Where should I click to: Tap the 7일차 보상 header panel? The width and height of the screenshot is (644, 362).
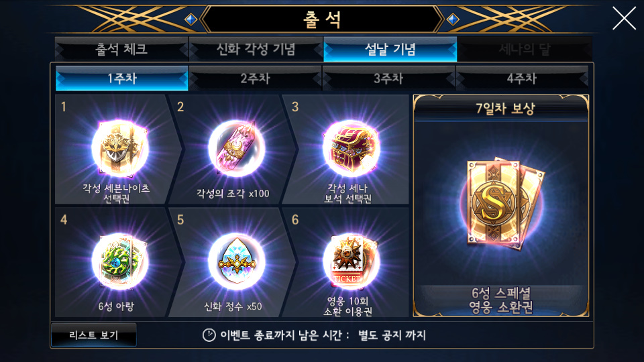[501, 109]
